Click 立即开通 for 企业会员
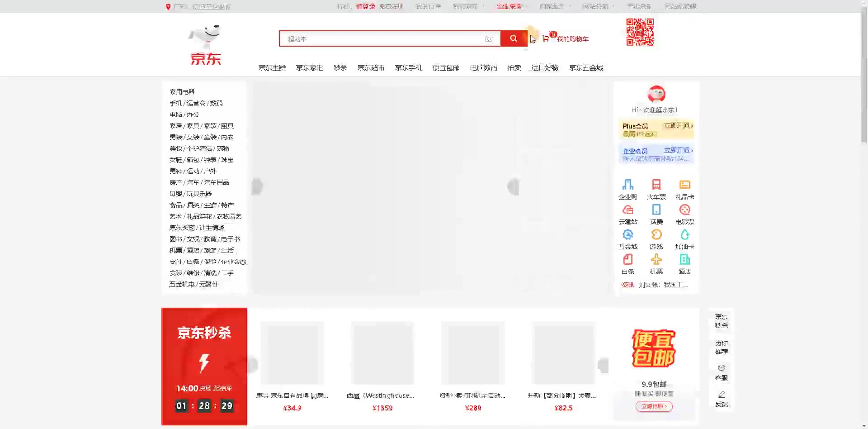Image resolution: width=868 pixels, height=429 pixels. click(679, 151)
